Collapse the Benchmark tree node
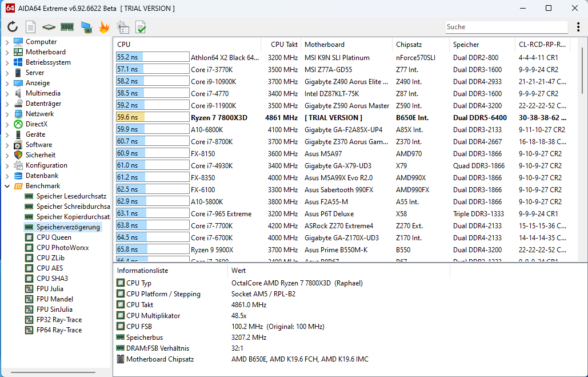Screen dimensions: 588x377 7,186
